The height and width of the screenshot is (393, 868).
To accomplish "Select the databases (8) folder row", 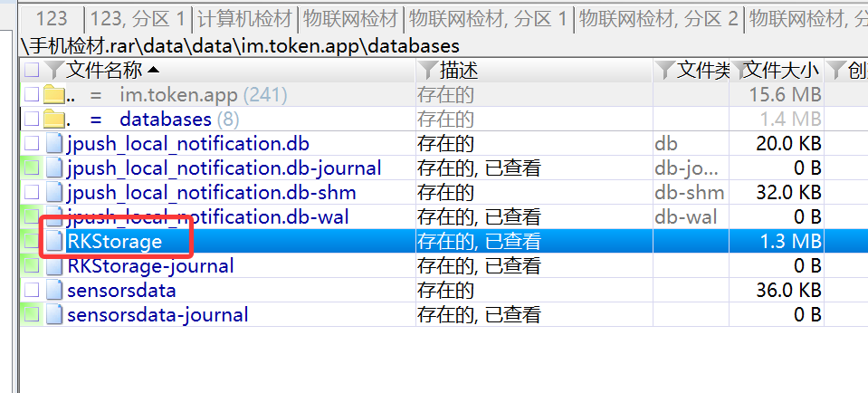I will tap(180, 119).
